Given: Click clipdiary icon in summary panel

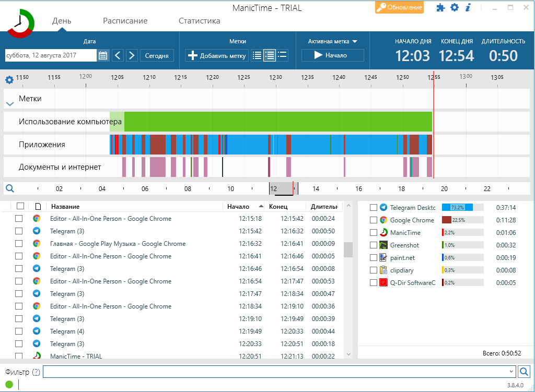Looking at the screenshot, I should pyautogui.click(x=383, y=270).
